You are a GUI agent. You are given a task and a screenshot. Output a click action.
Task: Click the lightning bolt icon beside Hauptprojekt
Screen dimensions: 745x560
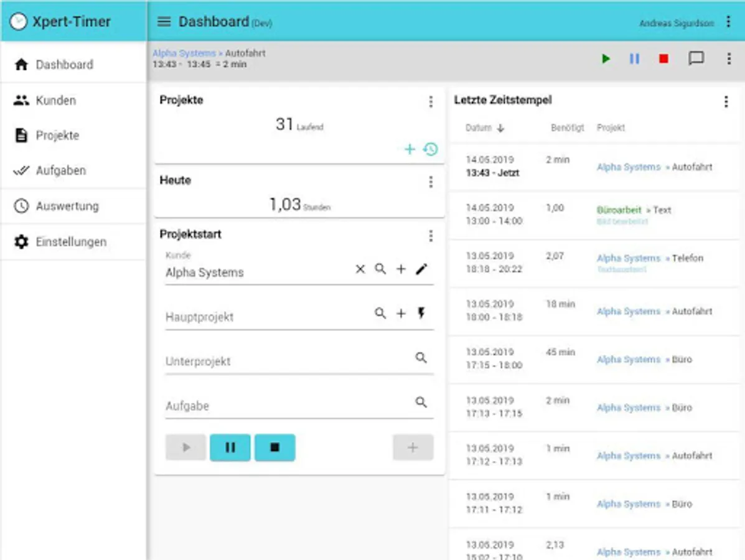click(421, 313)
